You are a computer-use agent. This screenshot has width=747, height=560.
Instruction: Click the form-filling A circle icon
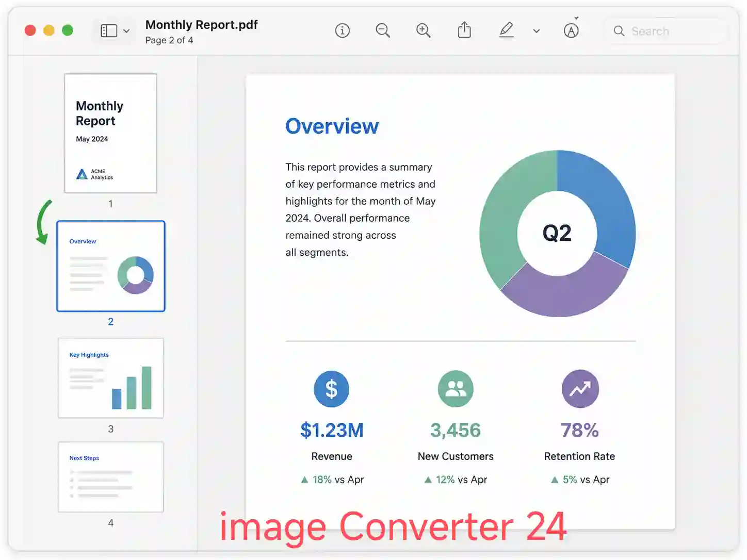(x=571, y=31)
